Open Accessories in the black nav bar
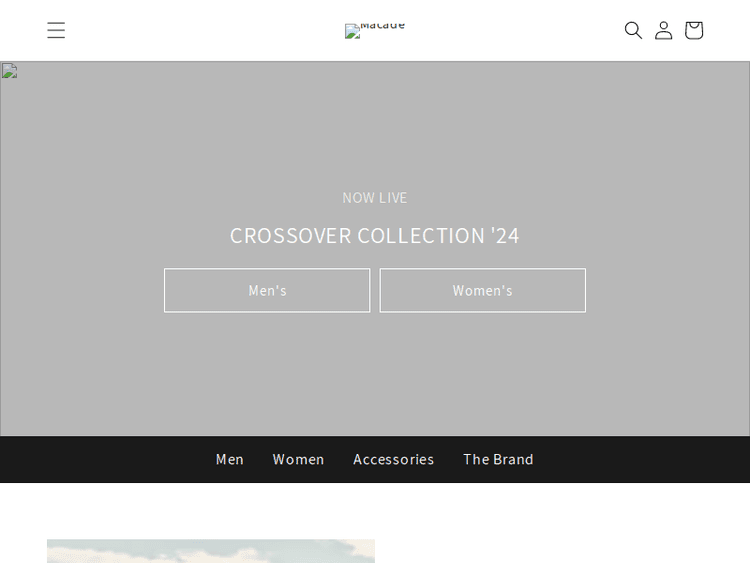 pyautogui.click(x=393, y=459)
